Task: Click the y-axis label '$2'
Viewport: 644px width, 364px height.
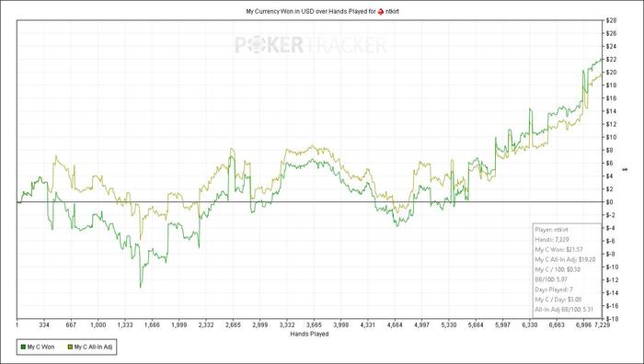Action: (610, 189)
